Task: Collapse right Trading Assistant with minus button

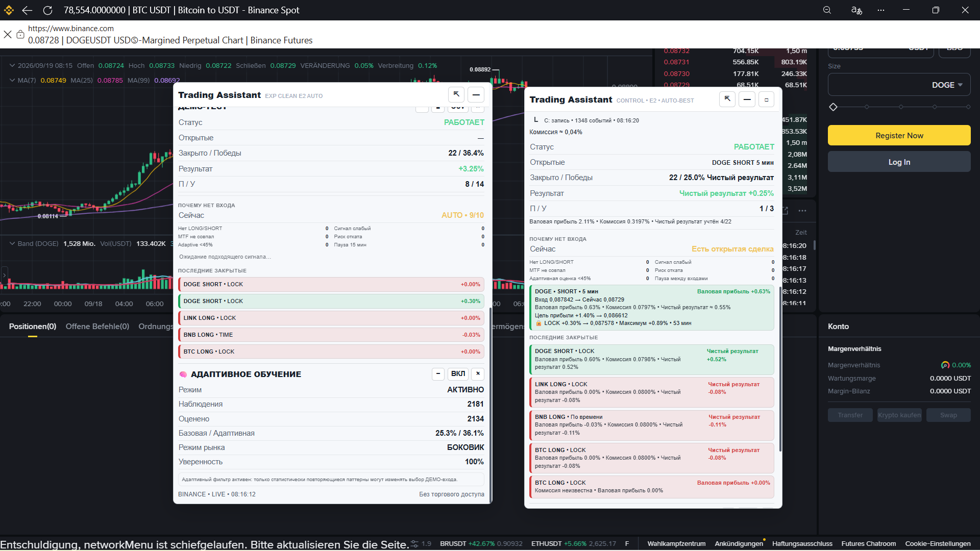Action: click(x=747, y=99)
